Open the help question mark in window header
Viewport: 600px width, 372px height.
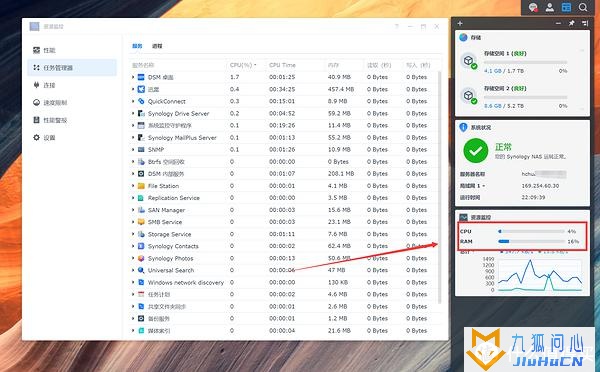pyautogui.click(x=397, y=26)
